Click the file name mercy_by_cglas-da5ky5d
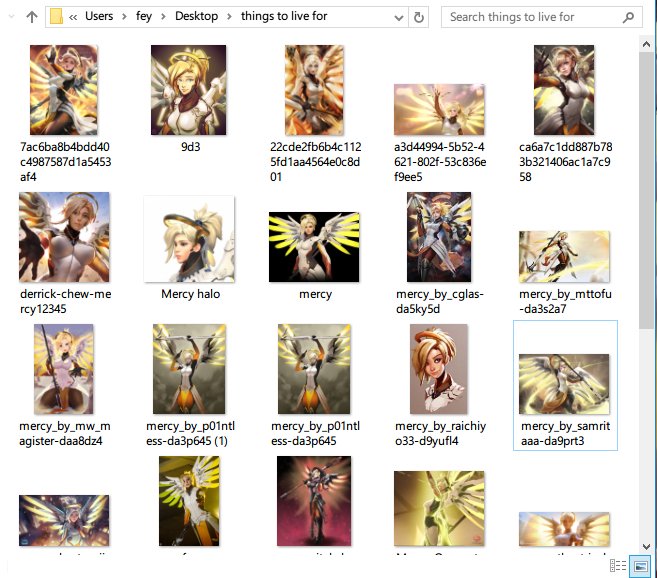Image resolution: width=657 pixels, height=578 pixels. [x=440, y=301]
